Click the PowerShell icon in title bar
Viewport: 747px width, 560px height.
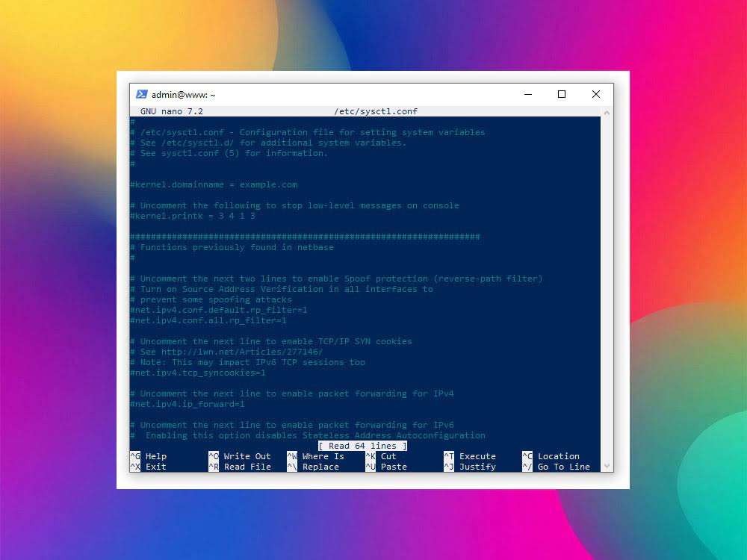click(141, 95)
